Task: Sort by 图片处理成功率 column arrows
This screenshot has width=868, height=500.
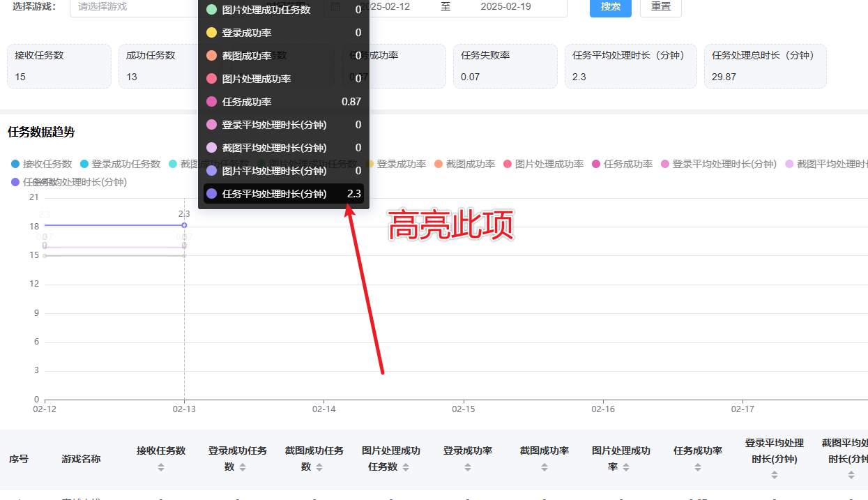Action: (x=625, y=467)
